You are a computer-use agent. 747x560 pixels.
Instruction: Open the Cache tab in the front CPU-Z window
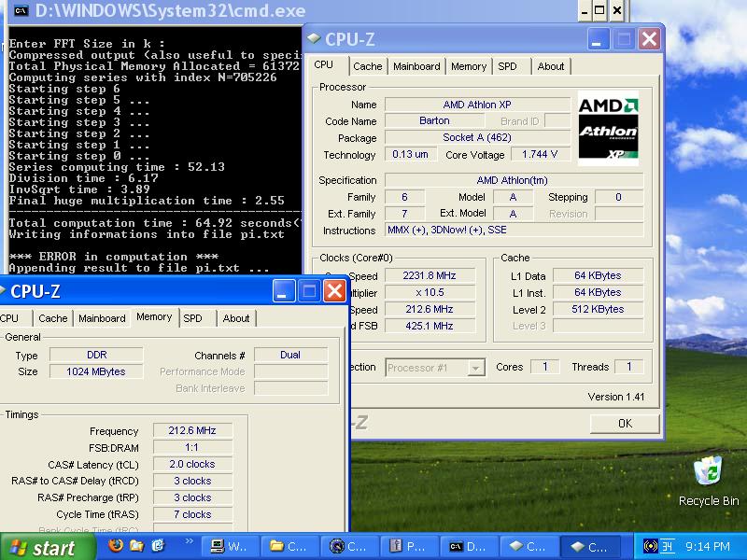click(x=53, y=318)
